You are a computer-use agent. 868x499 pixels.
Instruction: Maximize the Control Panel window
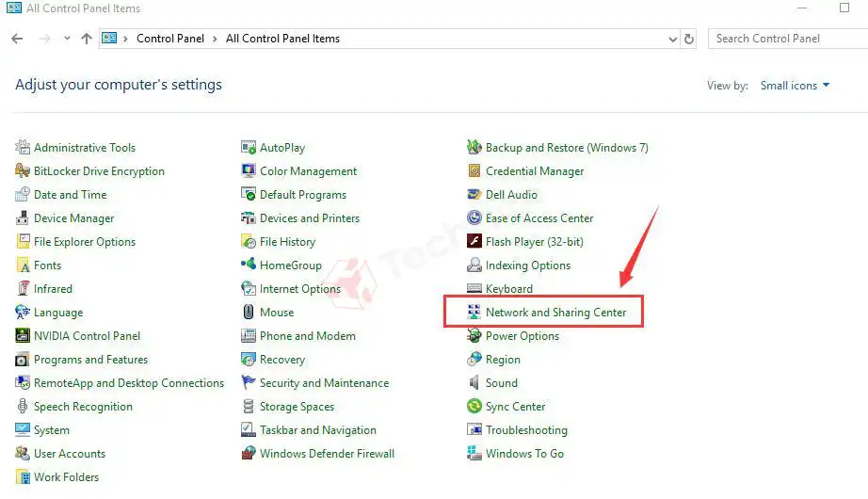coord(844,8)
